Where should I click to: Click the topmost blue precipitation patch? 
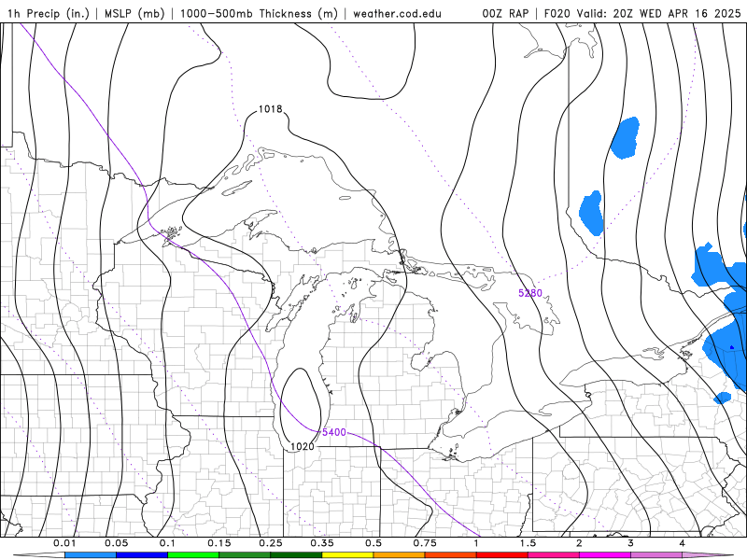[625, 137]
